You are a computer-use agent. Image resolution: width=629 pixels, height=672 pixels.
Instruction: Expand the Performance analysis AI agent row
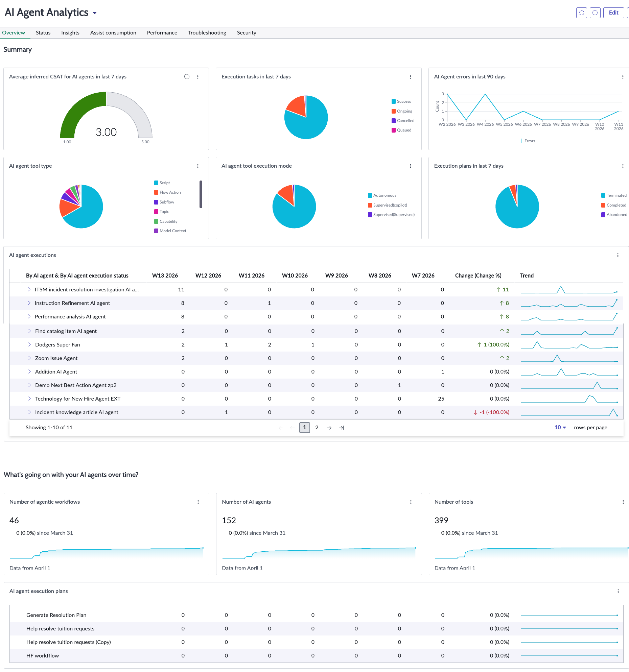pyautogui.click(x=29, y=316)
